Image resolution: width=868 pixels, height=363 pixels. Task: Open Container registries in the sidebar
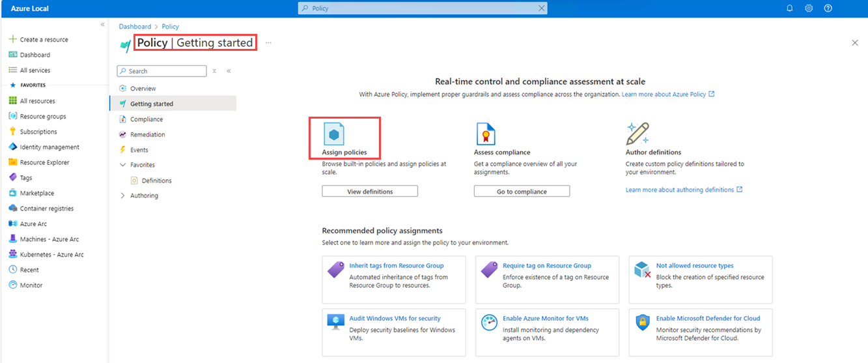coord(46,209)
